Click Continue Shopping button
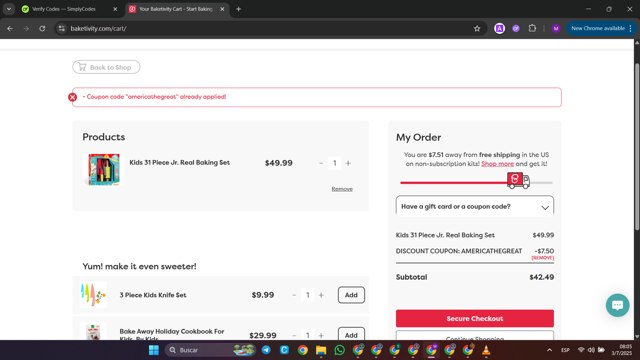Image resolution: width=640 pixels, height=360 pixels. coord(475,336)
